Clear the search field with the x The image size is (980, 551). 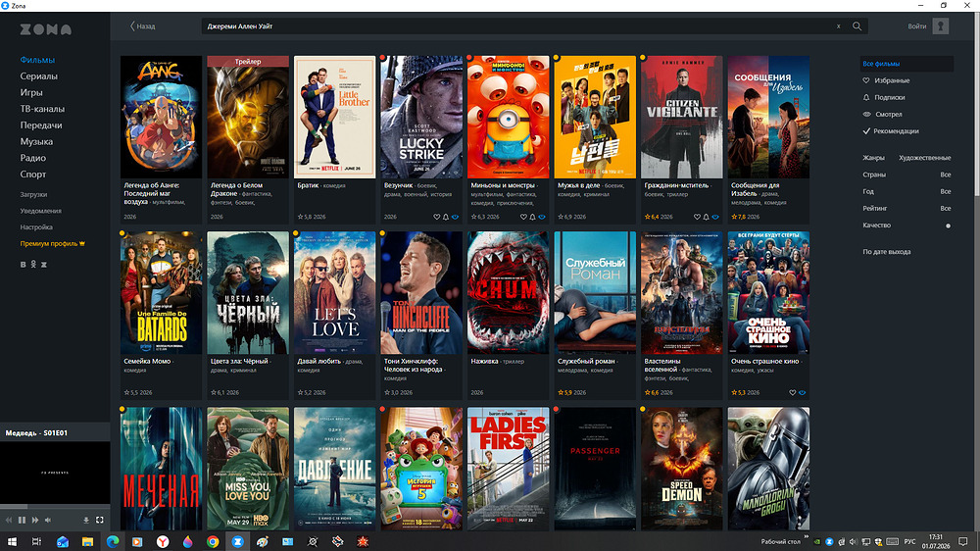(838, 26)
